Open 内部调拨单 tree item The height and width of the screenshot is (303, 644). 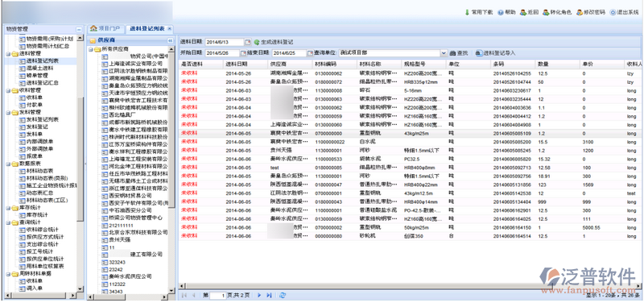[x=39, y=142]
